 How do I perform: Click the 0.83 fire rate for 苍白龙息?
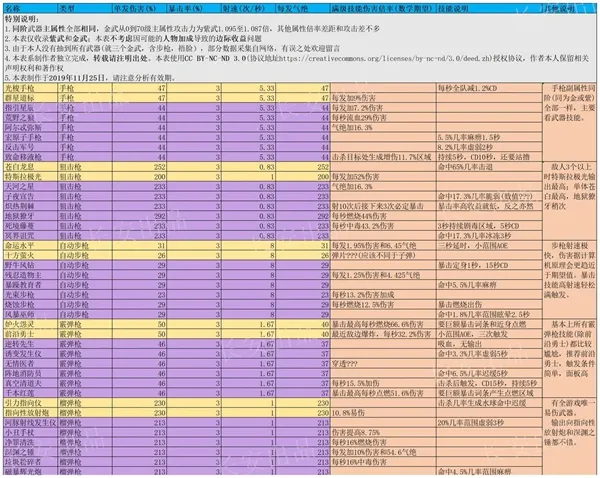249,167
